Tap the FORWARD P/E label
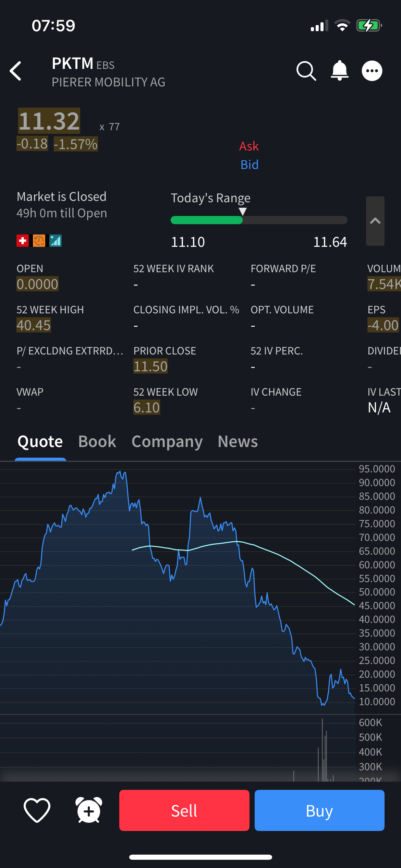 coord(283,269)
